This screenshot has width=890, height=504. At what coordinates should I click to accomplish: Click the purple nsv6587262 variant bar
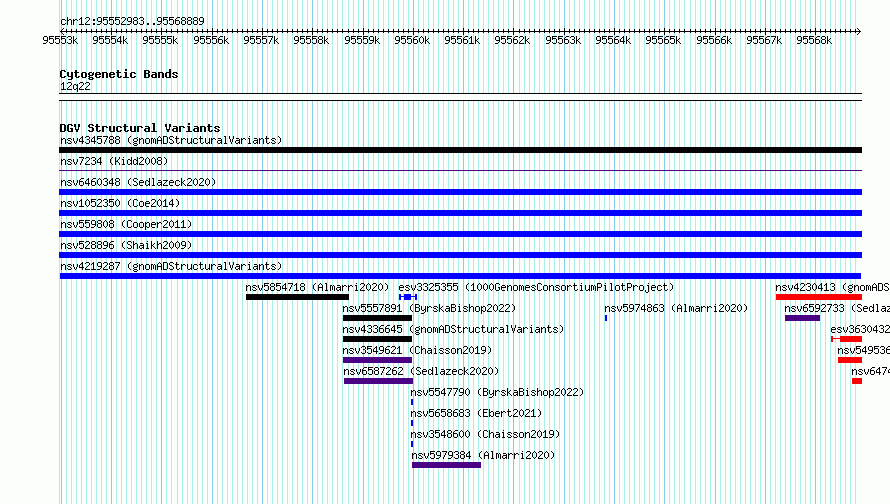[379, 381]
